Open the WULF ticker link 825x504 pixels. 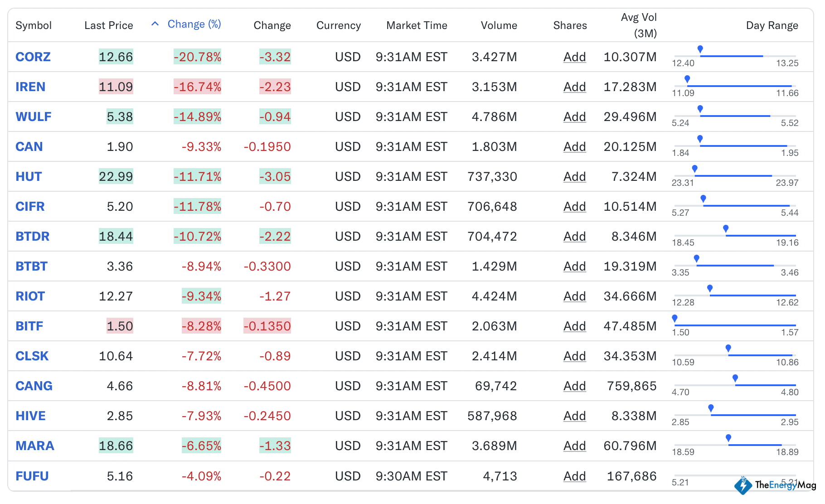coord(34,117)
